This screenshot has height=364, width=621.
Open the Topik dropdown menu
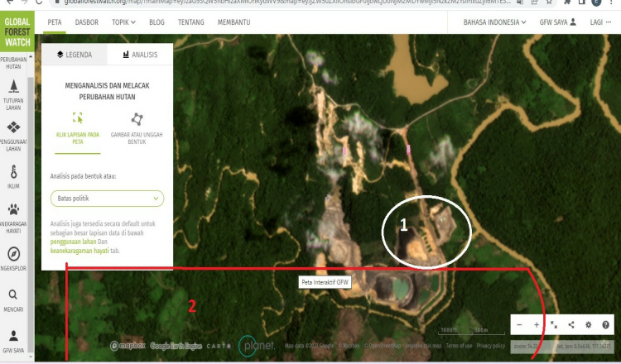124,22
